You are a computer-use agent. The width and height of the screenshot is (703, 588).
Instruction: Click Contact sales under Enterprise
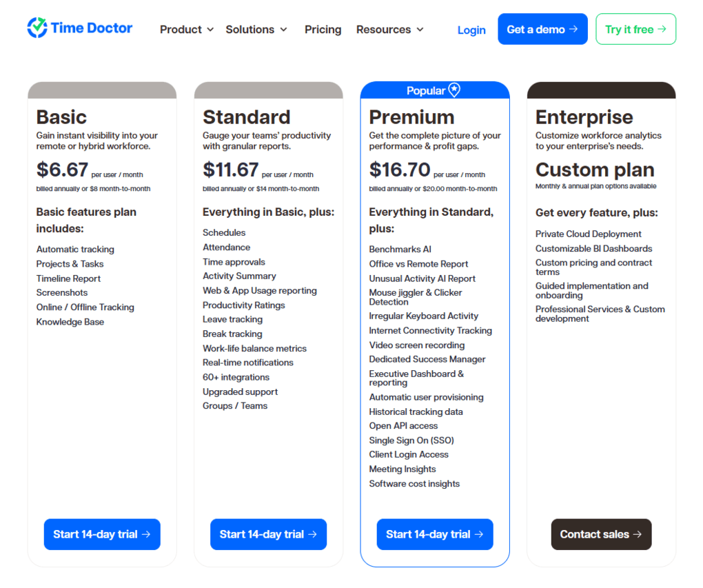(600, 534)
